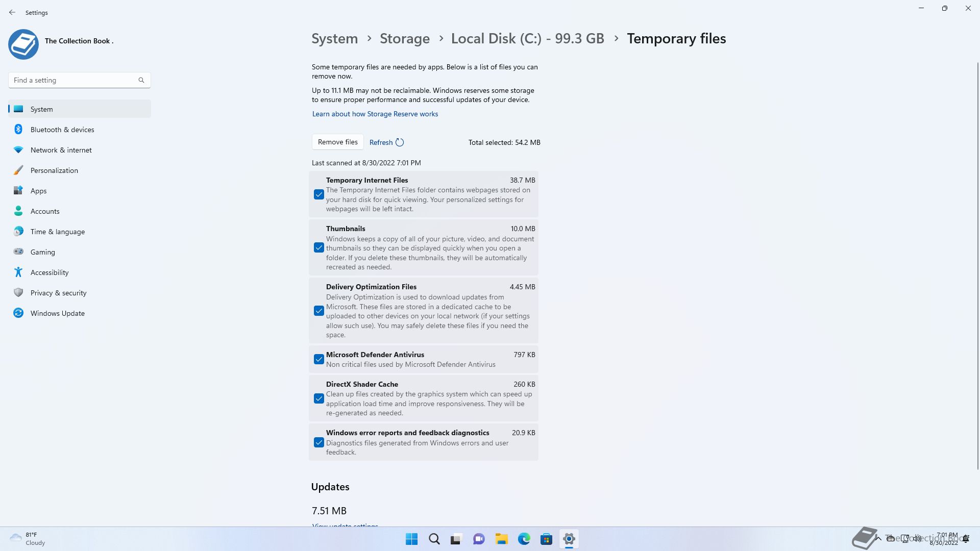Show hidden icons chevron in system tray
The height and width of the screenshot is (551, 980).
tap(878, 538)
